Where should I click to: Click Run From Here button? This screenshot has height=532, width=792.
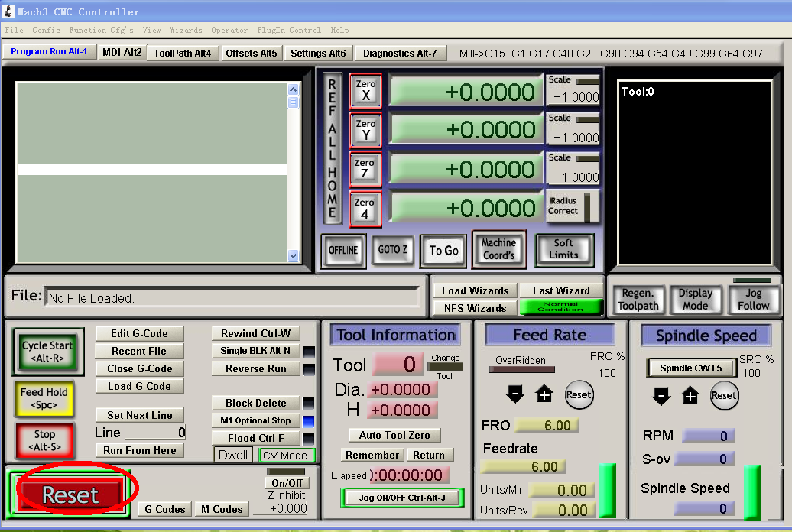(x=139, y=450)
